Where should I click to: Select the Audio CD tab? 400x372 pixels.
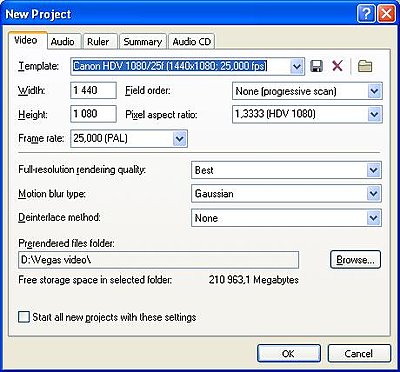click(192, 42)
